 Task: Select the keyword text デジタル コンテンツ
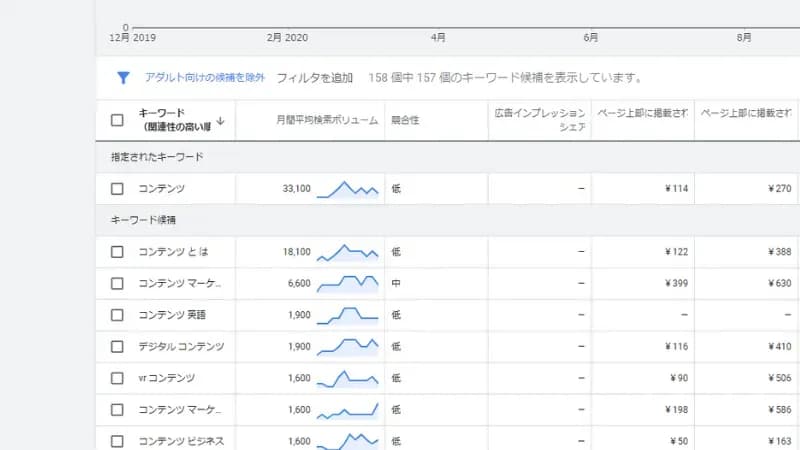pos(181,347)
